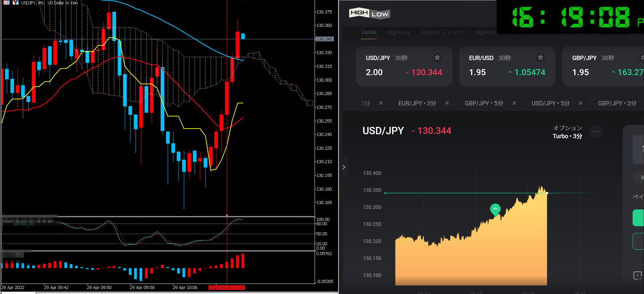Expand the left sidebar chevron in HighLow
Image resolution: width=644 pixels, height=294 pixels.
pos(344,167)
